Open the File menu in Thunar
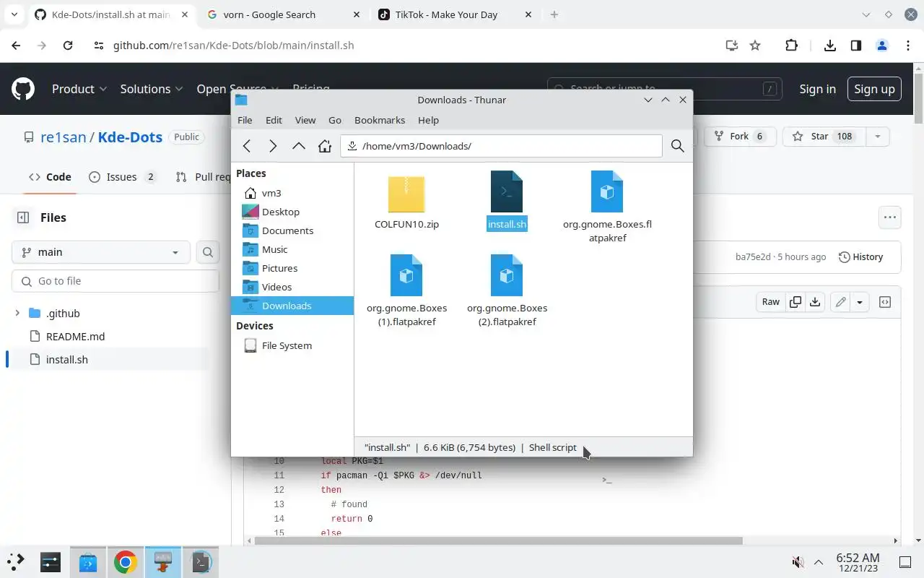Viewport: 924px width, 578px height. (245, 120)
